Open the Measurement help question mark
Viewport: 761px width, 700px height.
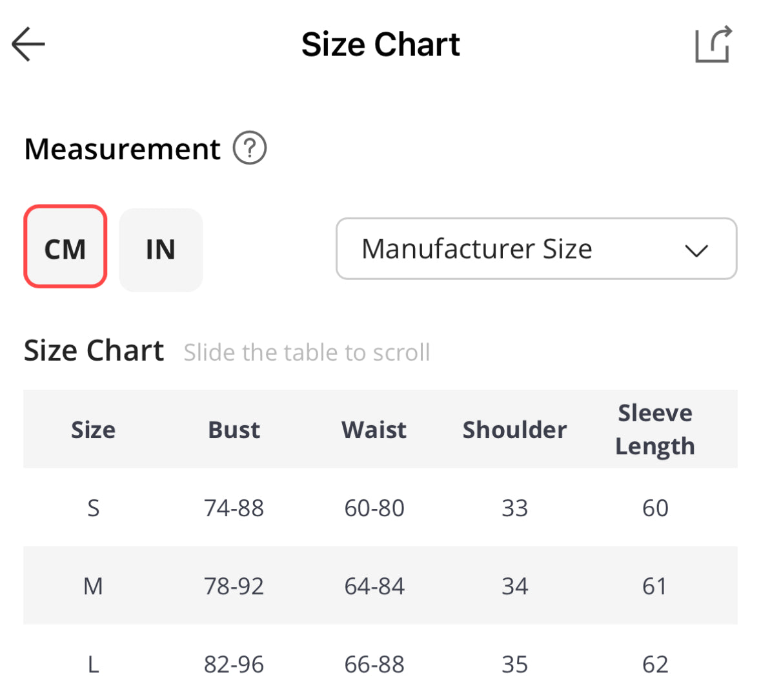tap(250, 148)
